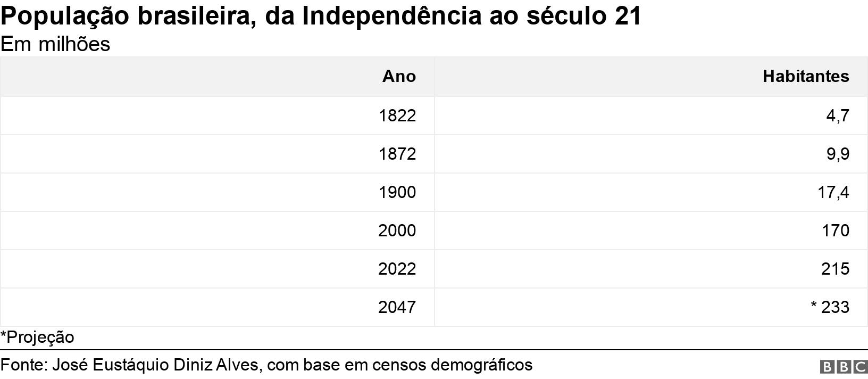Click the 215 population value
The height and width of the screenshot is (379, 868).
(x=835, y=269)
